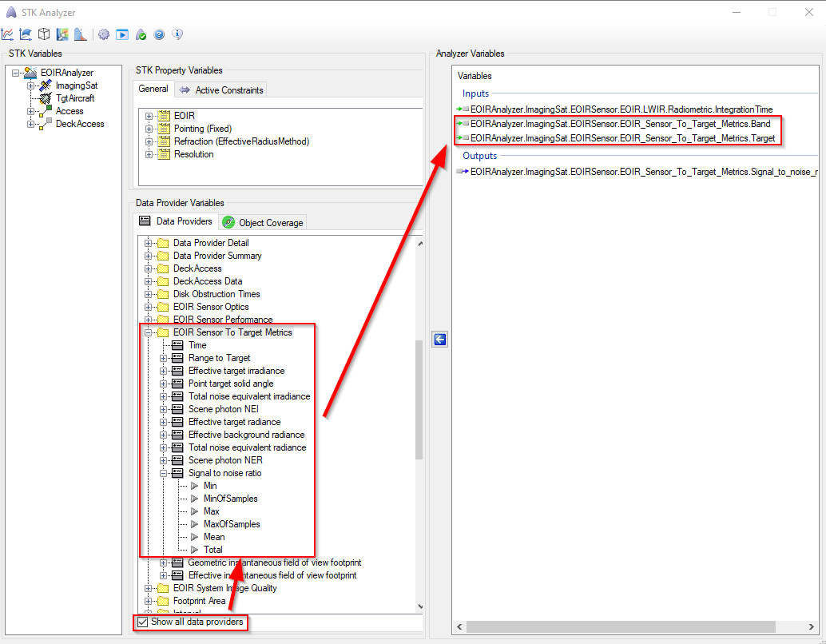The image size is (826, 644).
Task: Click the EOIR property list icon
Action: [165, 115]
